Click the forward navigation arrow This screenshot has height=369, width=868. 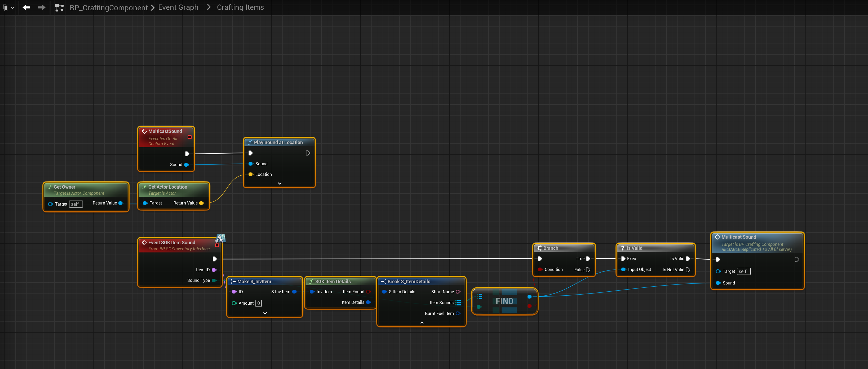[41, 7]
